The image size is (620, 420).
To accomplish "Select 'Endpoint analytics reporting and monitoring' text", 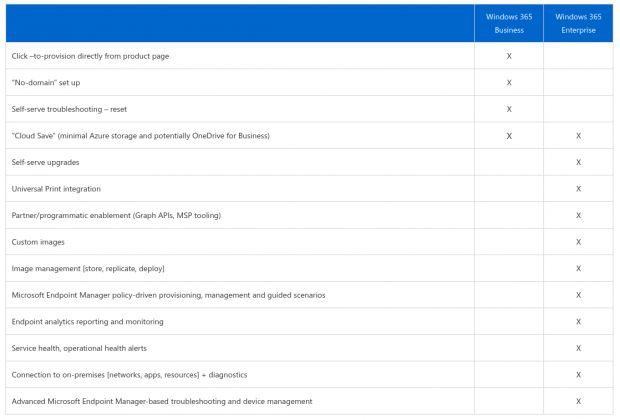I will click(87, 322).
